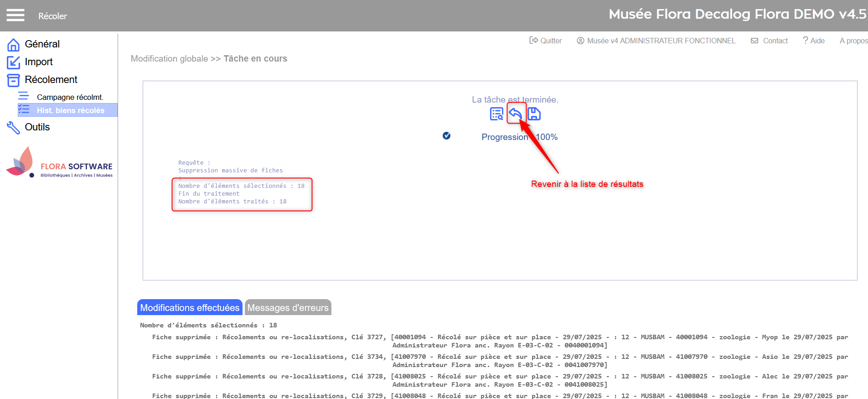Select the Modifications effectuées tab
The image size is (868, 399).
click(x=190, y=308)
